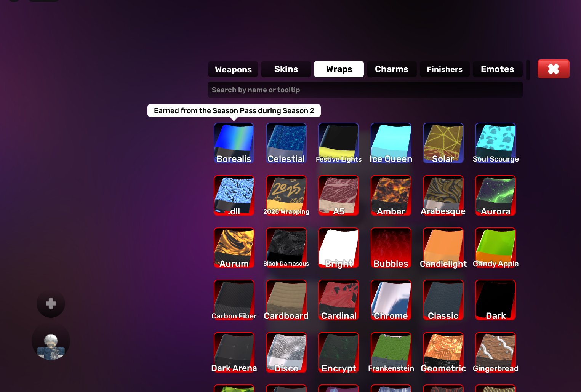
Task: Pick the 2025 Wrapping wrap
Action: coord(286,195)
